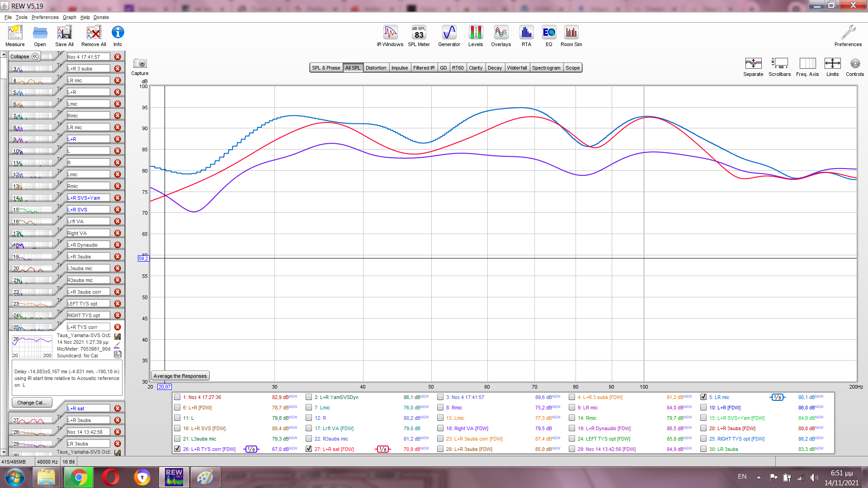868x488 pixels.
Task: Enable trace 1: Νοε 4 17:27:36
Action: coord(177,397)
